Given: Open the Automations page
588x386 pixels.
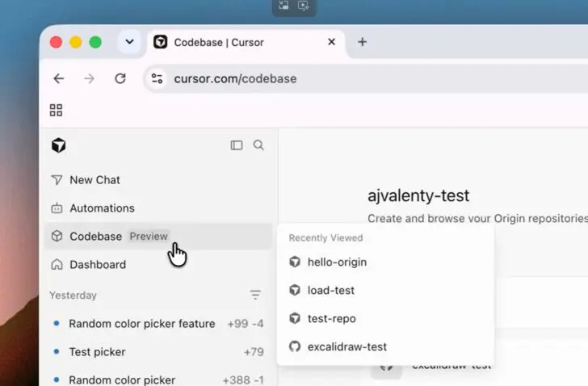Looking at the screenshot, I should coord(157,208).
